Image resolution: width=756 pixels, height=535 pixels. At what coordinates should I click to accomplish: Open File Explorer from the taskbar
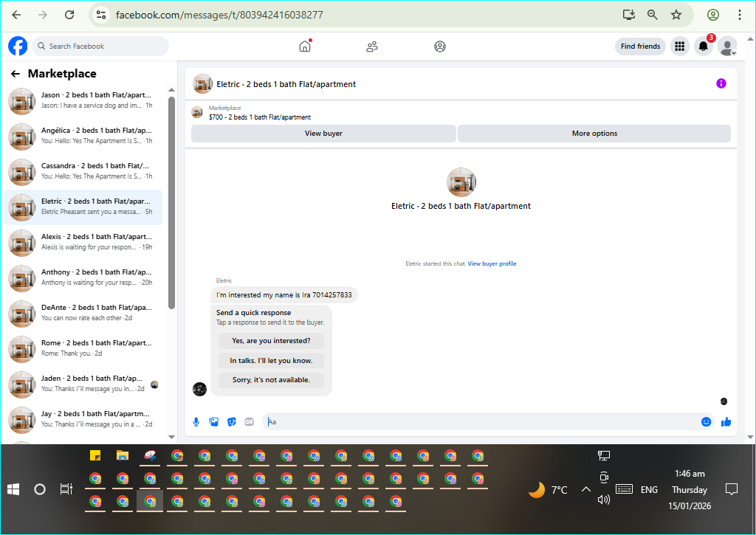(123, 455)
